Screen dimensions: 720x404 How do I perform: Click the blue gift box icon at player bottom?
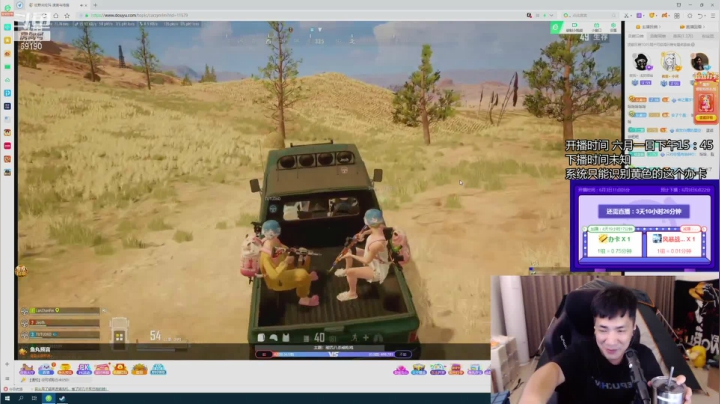tap(419, 370)
